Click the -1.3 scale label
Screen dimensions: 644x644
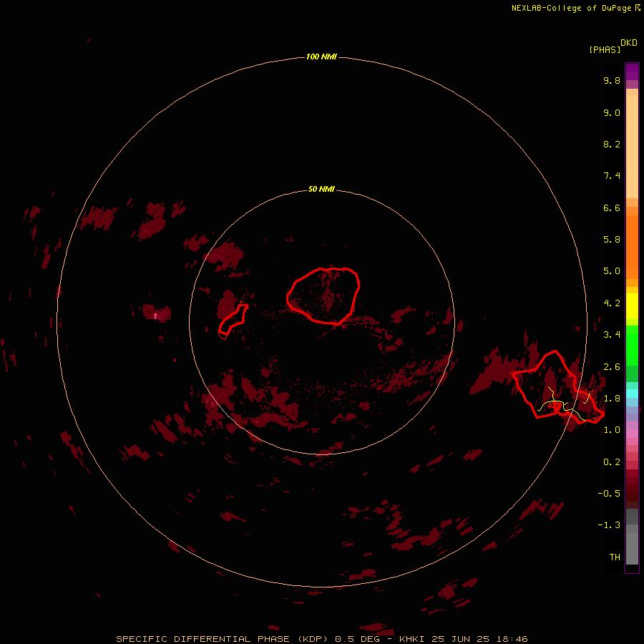(x=609, y=525)
